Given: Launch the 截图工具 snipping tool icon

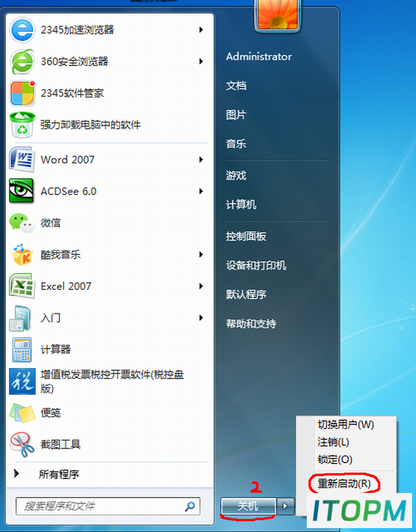Looking at the screenshot, I should (22, 444).
